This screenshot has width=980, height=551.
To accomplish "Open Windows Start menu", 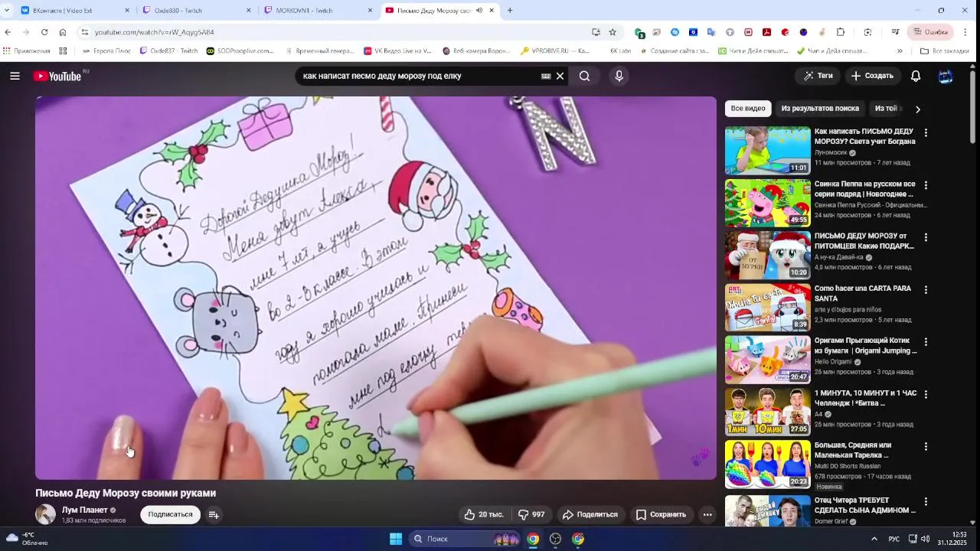I will point(396,539).
